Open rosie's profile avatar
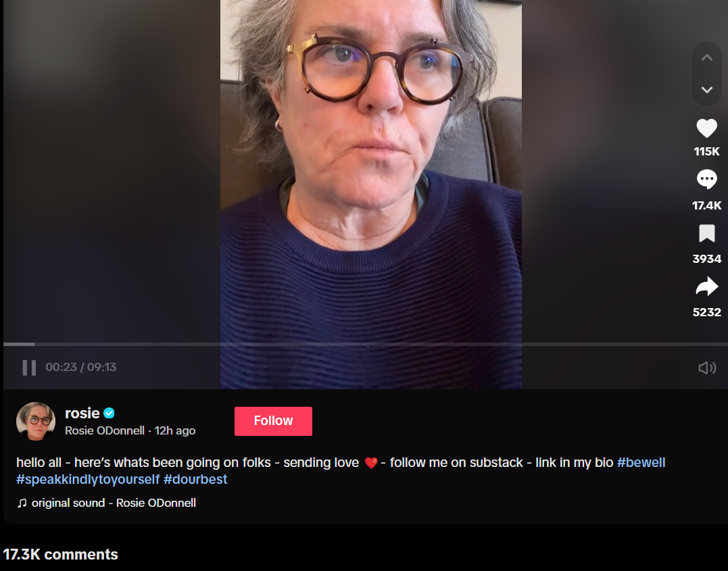Image resolution: width=728 pixels, height=571 pixels. point(36,421)
